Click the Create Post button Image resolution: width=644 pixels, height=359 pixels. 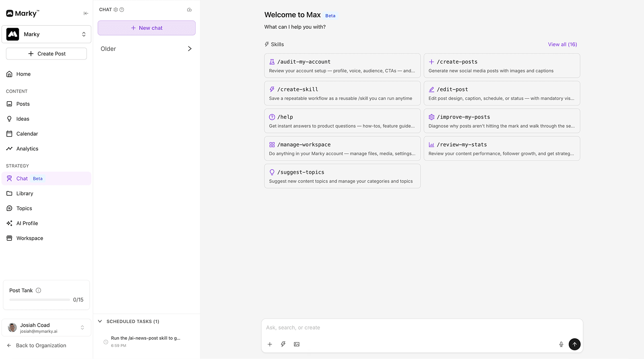pyautogui.click(x=46, y=54)
